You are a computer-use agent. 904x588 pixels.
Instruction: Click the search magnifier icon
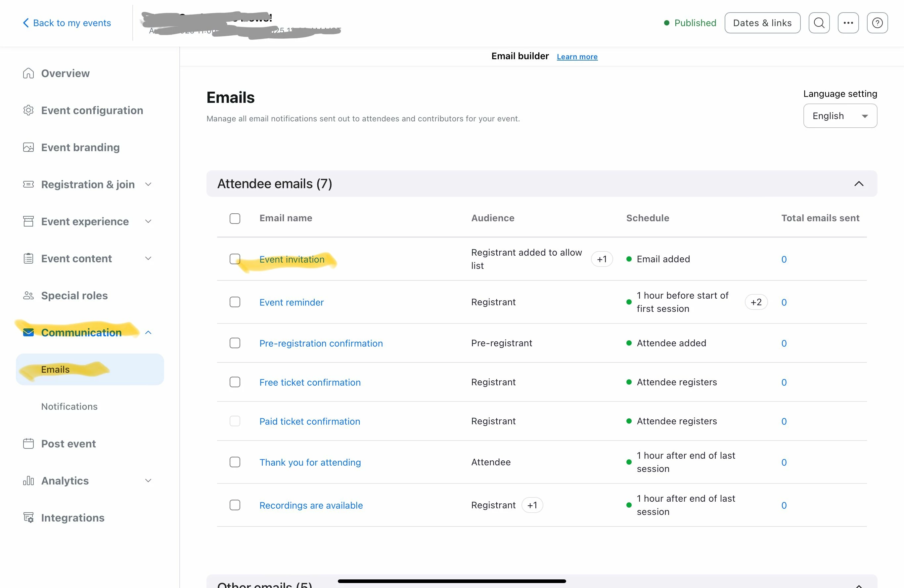point(819,23)
